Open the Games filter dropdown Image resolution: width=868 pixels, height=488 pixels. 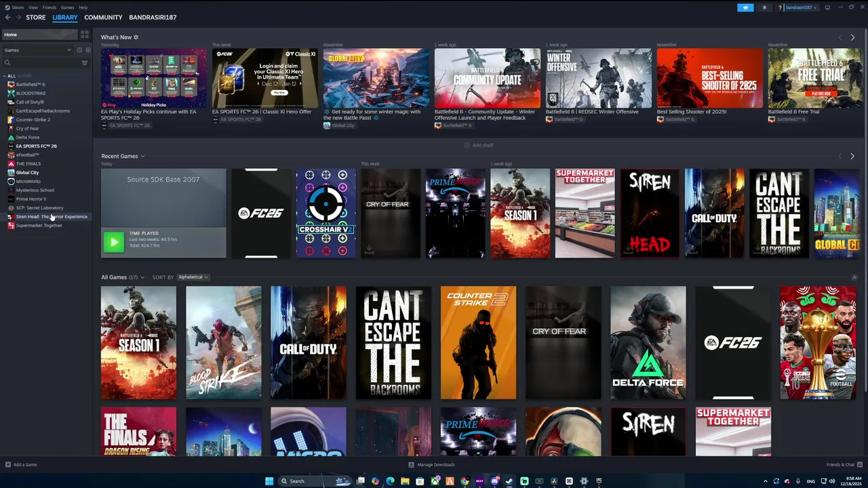pyautogui.click(x=37, y=50)
